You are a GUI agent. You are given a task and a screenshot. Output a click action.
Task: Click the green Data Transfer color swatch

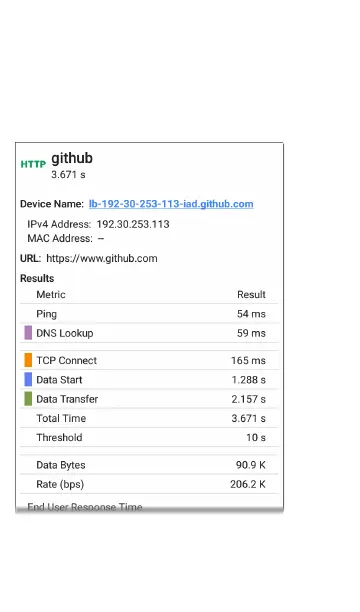(28, 399)
